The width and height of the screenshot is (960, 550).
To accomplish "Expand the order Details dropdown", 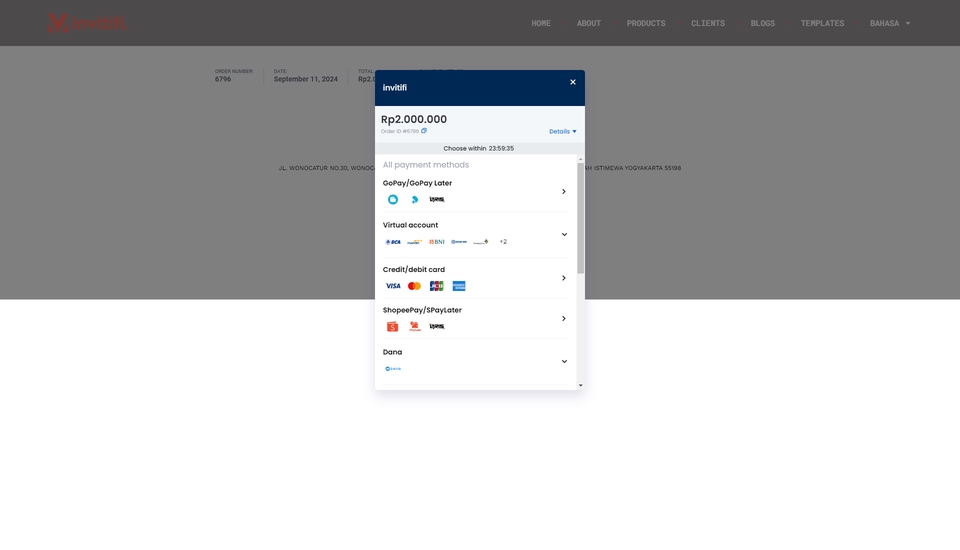I will [x=563, y=131].
